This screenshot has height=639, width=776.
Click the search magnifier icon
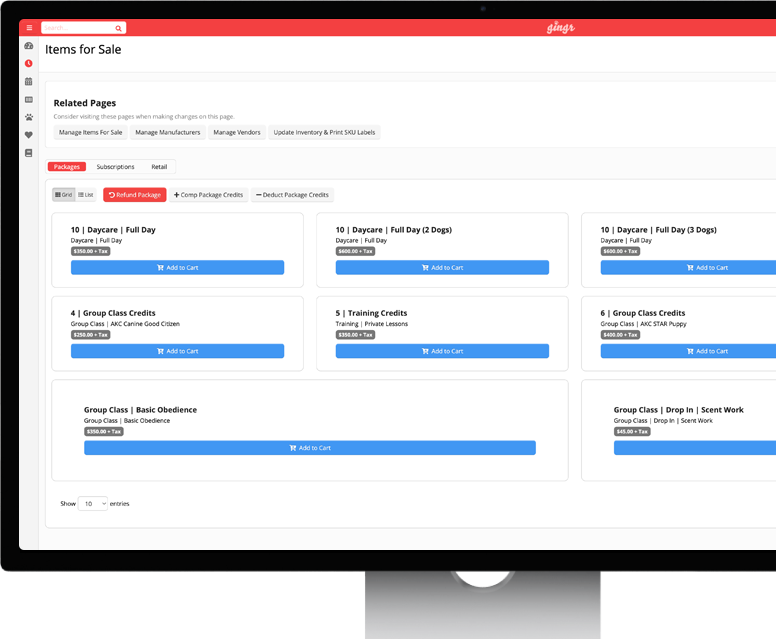pos(118,28)
